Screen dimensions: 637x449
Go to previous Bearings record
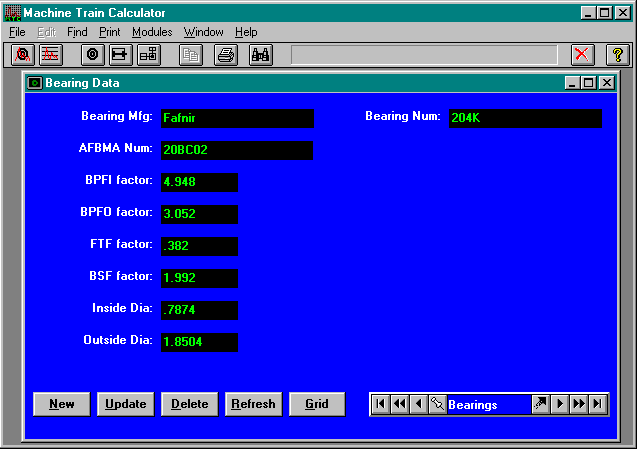pyautogui.click(x=418, y=404)
